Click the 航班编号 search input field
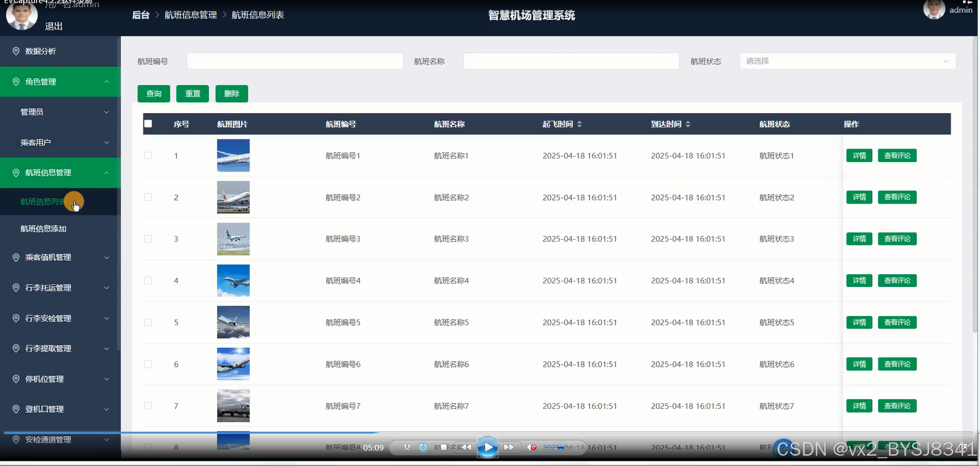This screenshot has width=980, height=466. 295,61
